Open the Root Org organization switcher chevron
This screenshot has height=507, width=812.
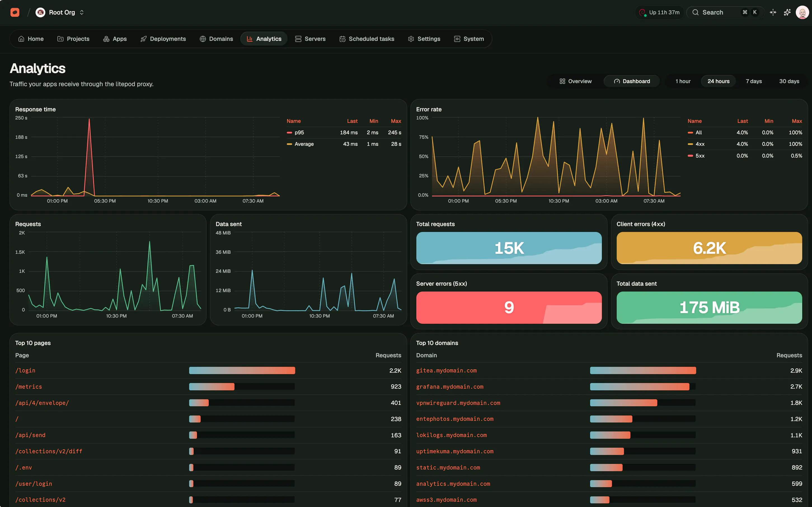82,12
